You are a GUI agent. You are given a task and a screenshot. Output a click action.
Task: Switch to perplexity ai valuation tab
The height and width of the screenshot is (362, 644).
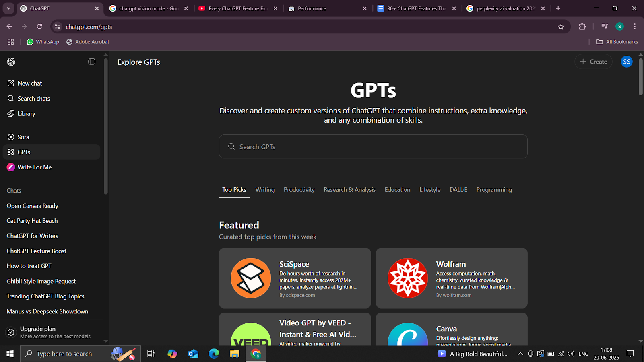coord(506,8)
